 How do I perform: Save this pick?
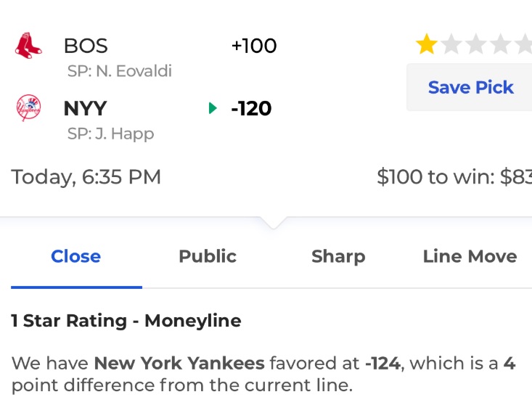pyautogui.click(x=470, y=87)
